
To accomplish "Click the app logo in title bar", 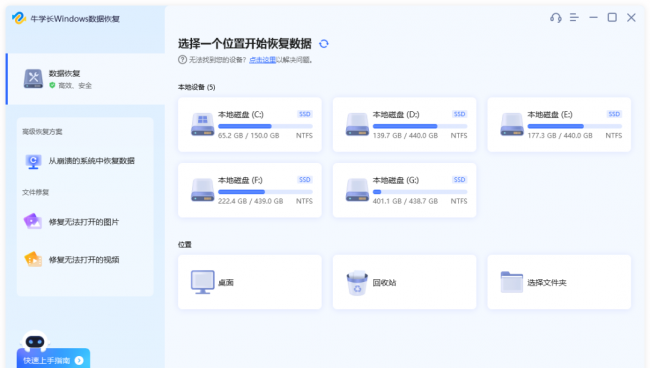I will (x=19, y=18).
